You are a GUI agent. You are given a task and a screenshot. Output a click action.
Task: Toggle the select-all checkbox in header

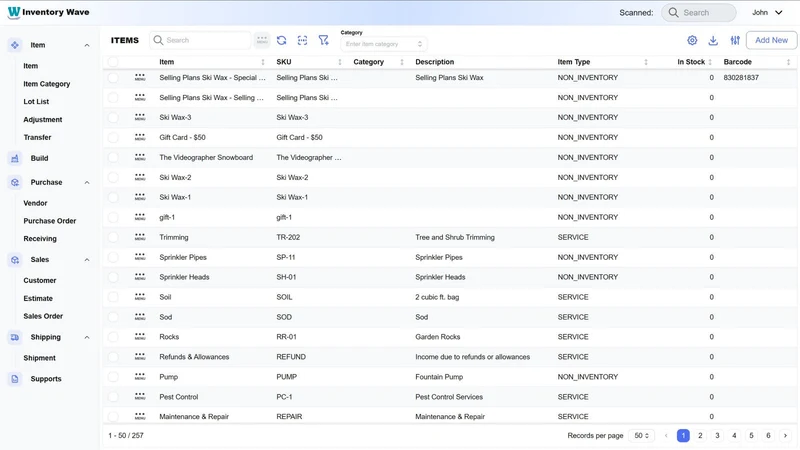pyautogui.click(x=113, y=62)
